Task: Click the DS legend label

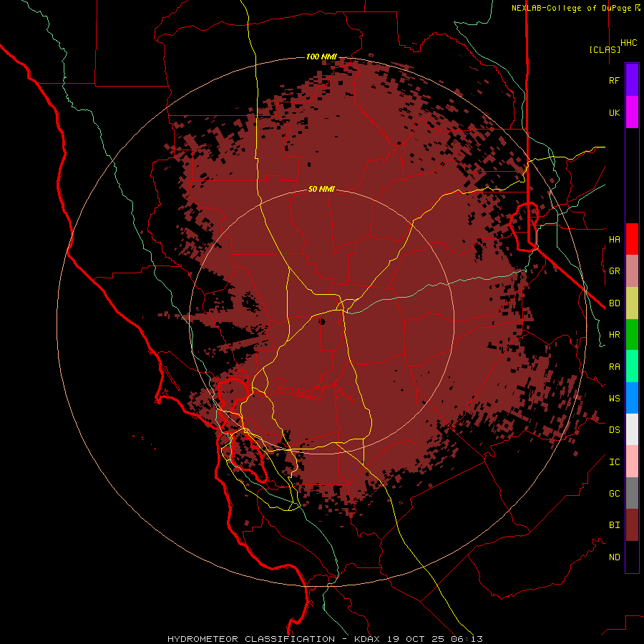Action: pos(614,430)
